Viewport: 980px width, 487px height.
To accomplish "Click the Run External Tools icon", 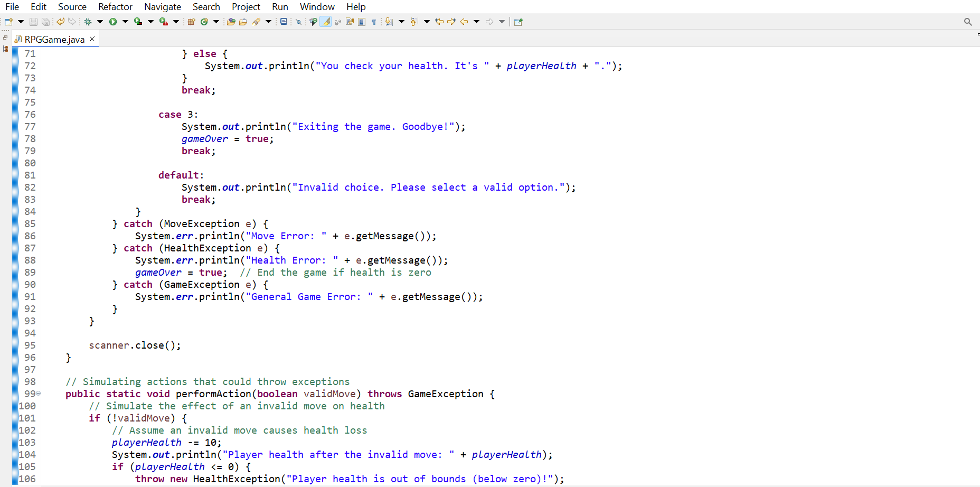I will (x=164, y=22).
